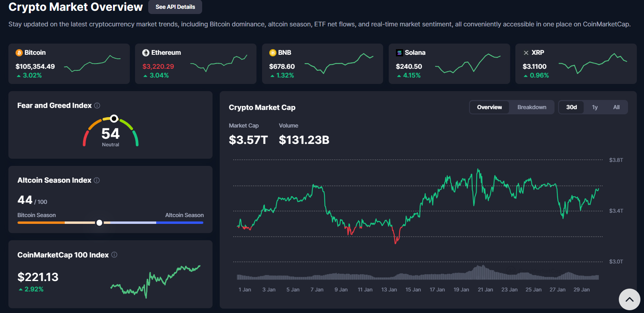Click Ethereum price $3,220.29
Screen dimensions: 644x313
(158, 66)
